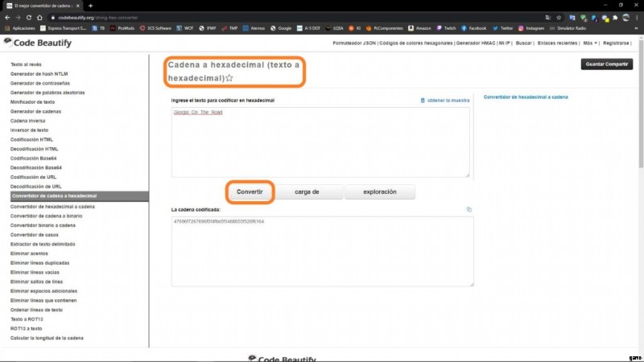Open the Instagram bookmark
Image resolution: width=644 pixels, height=362 pixels.
[x=537, y=28]
